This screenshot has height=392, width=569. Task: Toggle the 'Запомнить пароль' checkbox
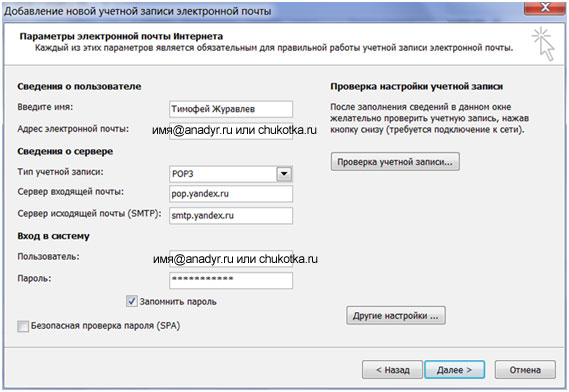click(x=131, y=301)
